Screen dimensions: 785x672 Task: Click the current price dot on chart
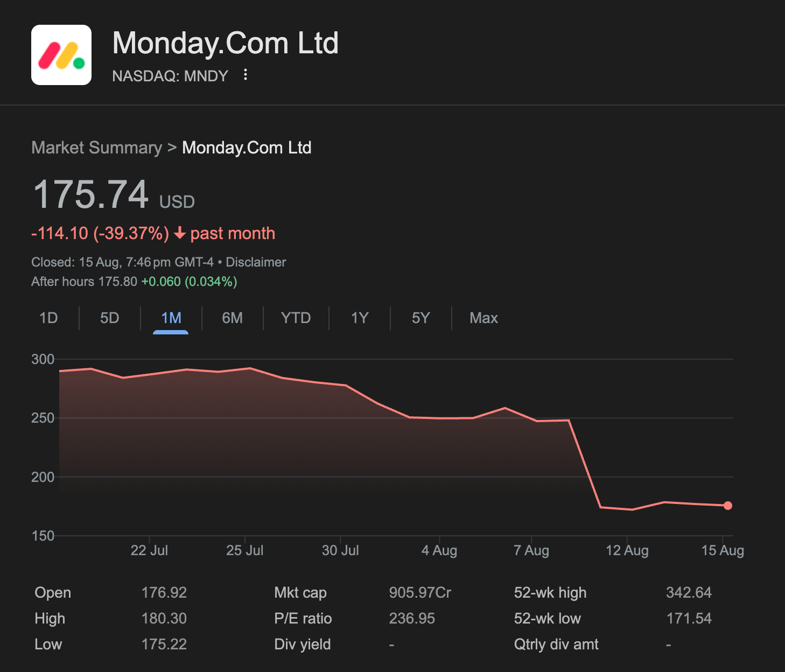click(728, 506)
